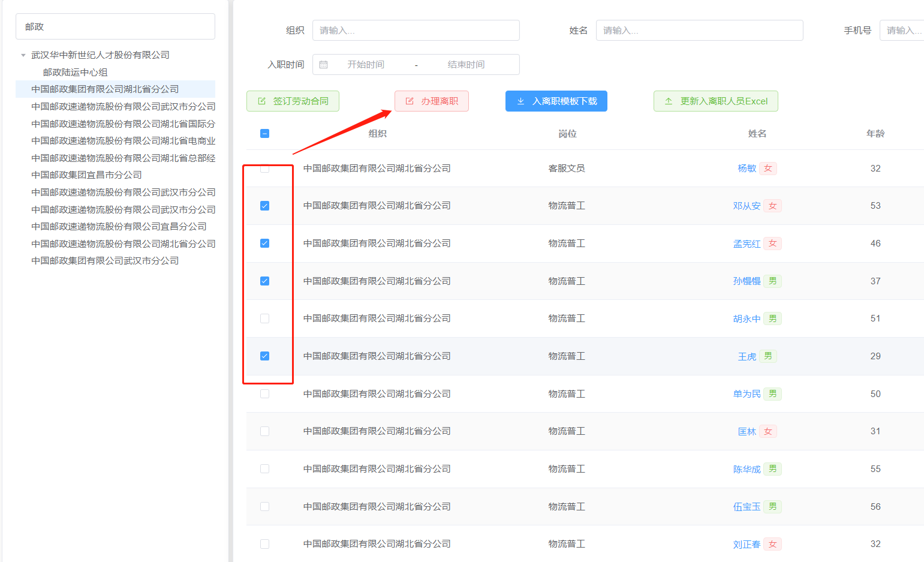Click the 结束时间 date field
The height and width of the screenshot is (562, 924).
click(x=466, y=65)
